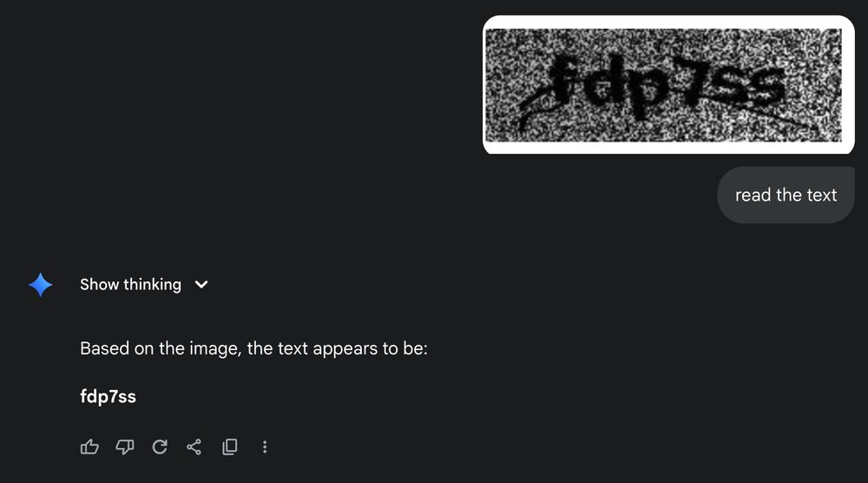Click the thumbs up icon
The width and height of the screenshot is (868, 483).
click(x=89, y=447)
